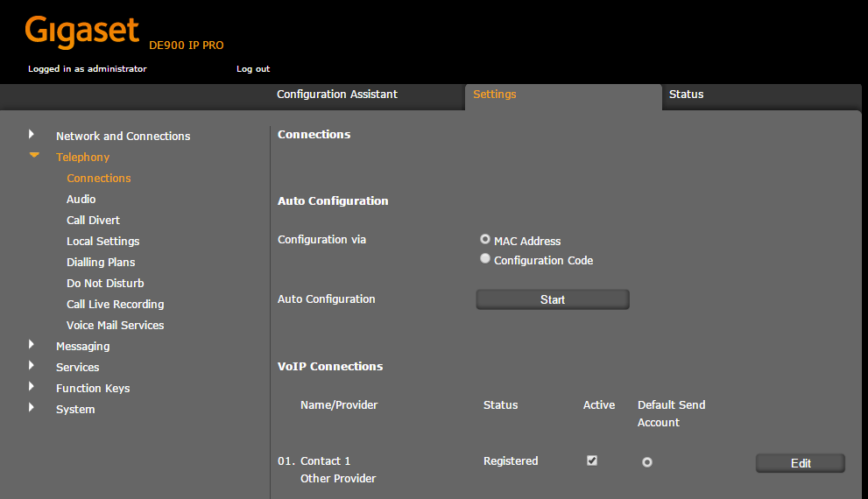Select Configuration Code radio button
This screenshot has height=499, width=868.
[x=485, y=259]
